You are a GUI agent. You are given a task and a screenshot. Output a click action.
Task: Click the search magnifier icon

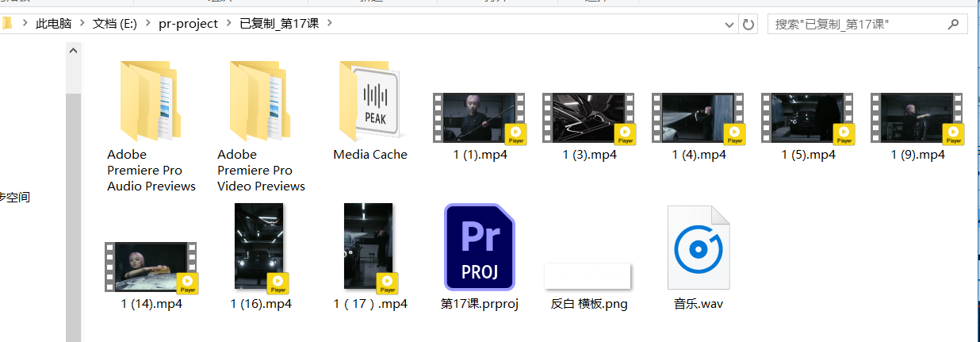(954, 25)
